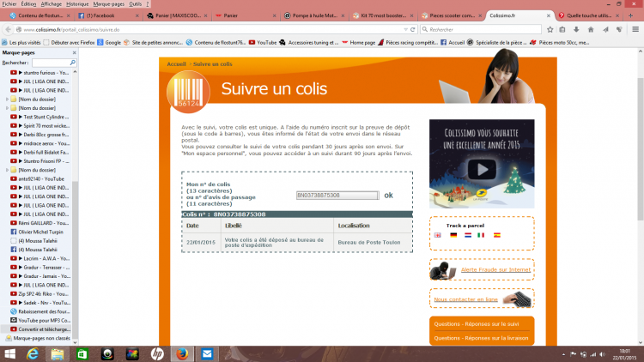Select the Spanish flag in Track a parcel
Screen dimensions: 644x362
pos(497,235)
